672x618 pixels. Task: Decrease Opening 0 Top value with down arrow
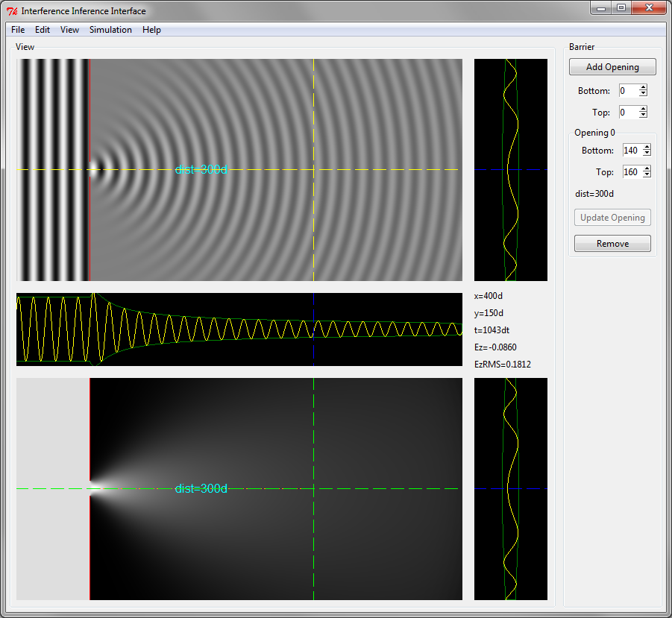(647, 174)
